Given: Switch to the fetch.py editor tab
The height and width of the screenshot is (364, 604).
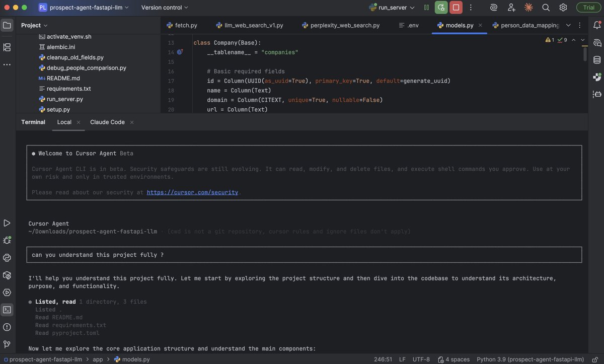Looking at the screenshot, I should tap(181, 25).
